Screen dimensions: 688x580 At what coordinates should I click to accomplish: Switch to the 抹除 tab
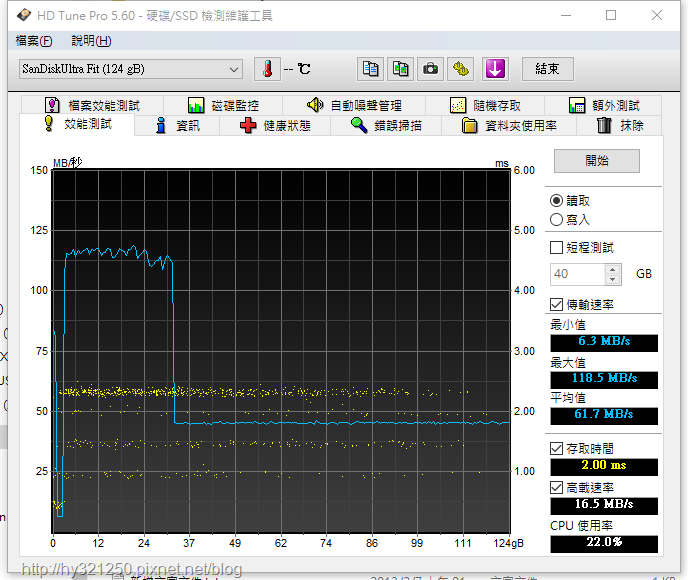click(620, 125)
